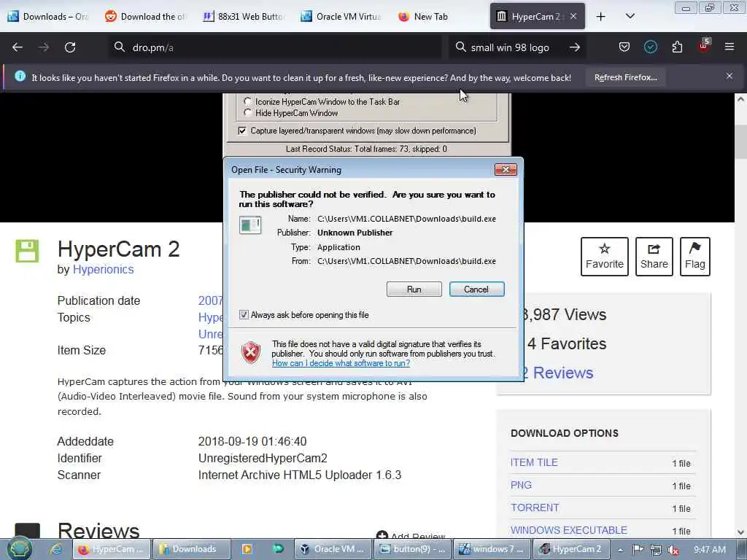Open the media player taskbar icon
Viewport: 747px width, 560px height.
point(247,549)
